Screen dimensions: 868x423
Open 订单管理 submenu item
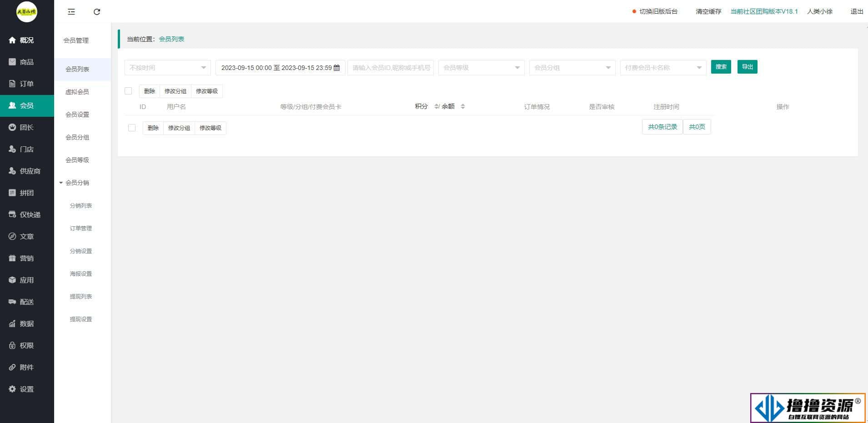81,228
